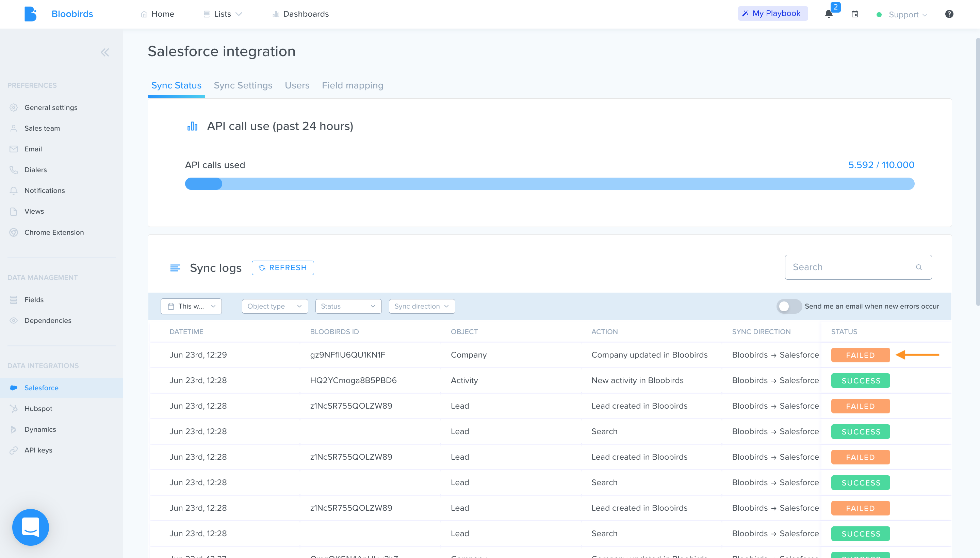The image size is (980, 558).
Task: Open Hubspot integration link
Action: tap(38, 409)
